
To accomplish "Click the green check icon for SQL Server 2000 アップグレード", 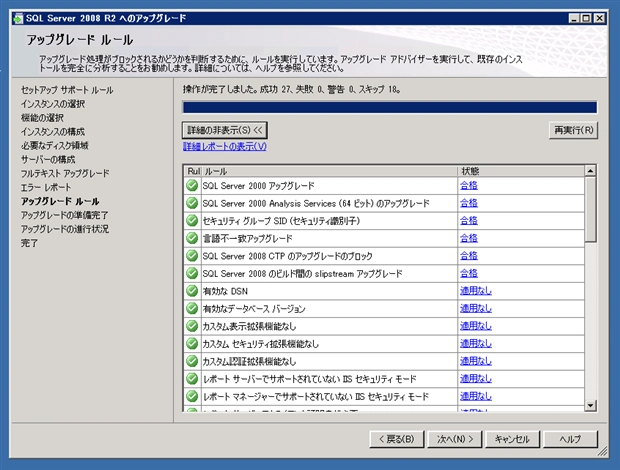I will coord(192,185).
